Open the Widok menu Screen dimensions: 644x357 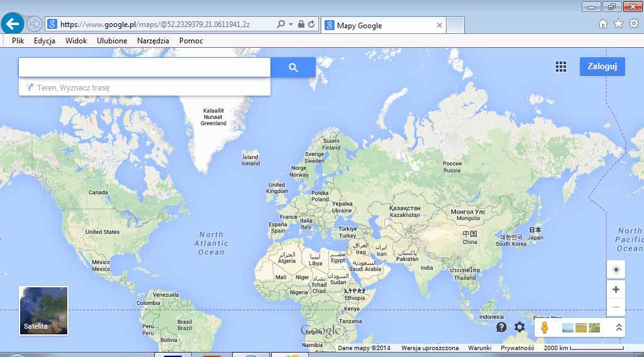pyautogui.click(x=76, y=41)
